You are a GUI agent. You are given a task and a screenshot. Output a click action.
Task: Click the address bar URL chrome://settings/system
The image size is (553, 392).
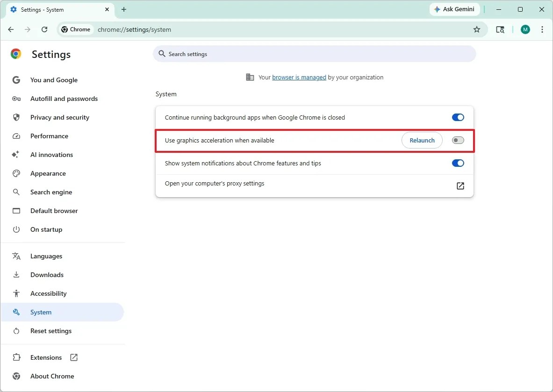[134, 29]
